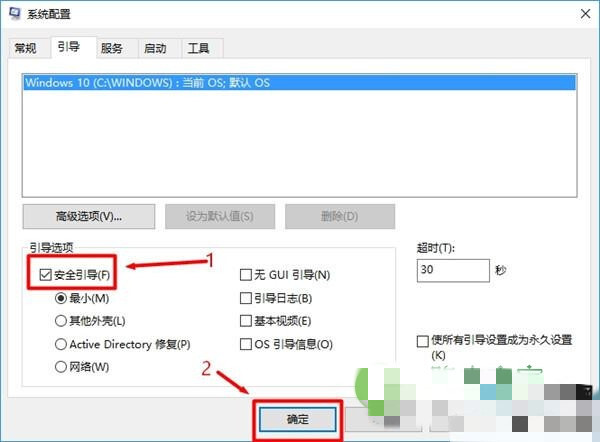Select the 最小(M) radio option
Screen dimensions: 600x442
tap(61, 298)
